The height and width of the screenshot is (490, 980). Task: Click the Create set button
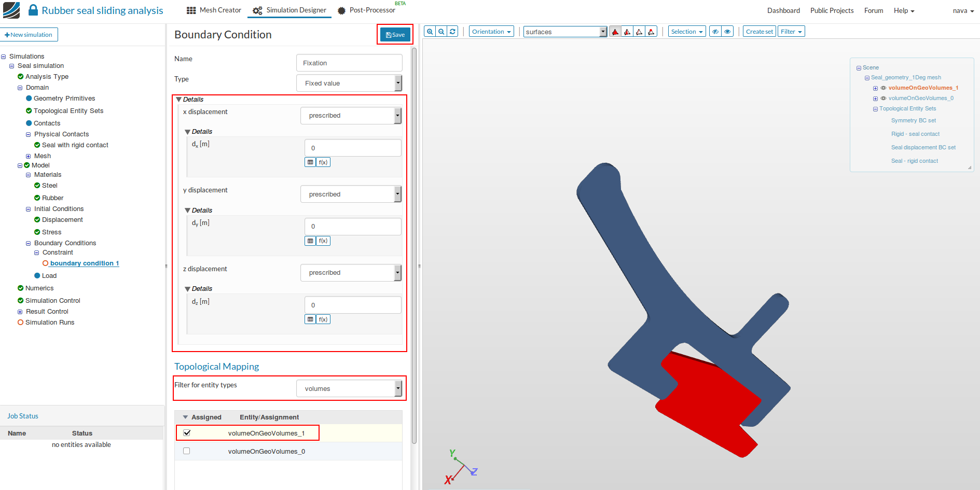pyautogui.click(x=760, y=32)
